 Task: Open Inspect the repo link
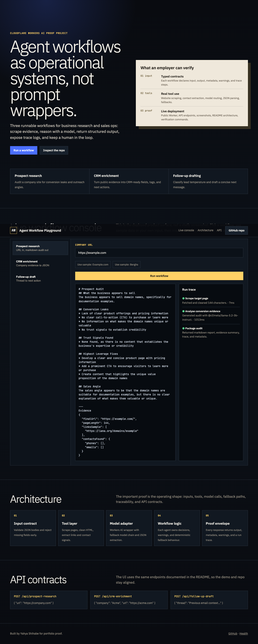[54, 150]
